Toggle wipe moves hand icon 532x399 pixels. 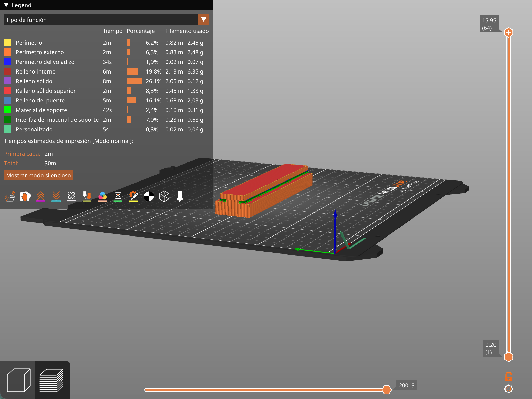25,196
